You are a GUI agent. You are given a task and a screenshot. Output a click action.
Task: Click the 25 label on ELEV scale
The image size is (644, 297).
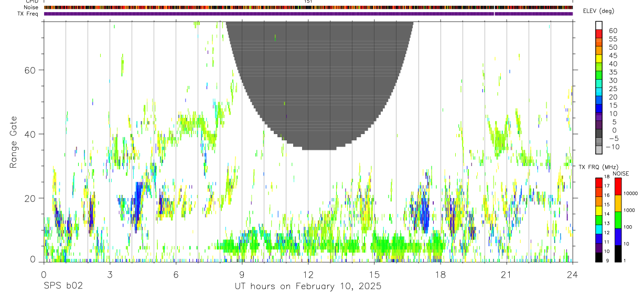coord(612,89)
